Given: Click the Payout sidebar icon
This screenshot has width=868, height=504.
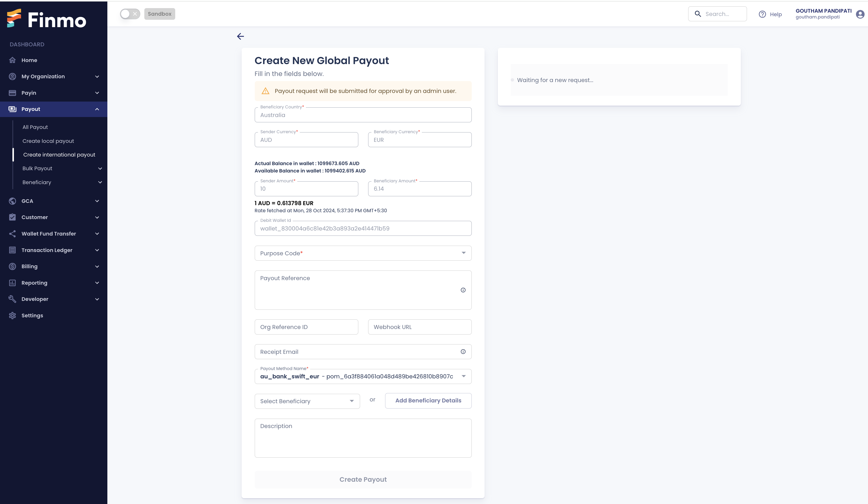Looking at the screenshot, I should 12,109.
